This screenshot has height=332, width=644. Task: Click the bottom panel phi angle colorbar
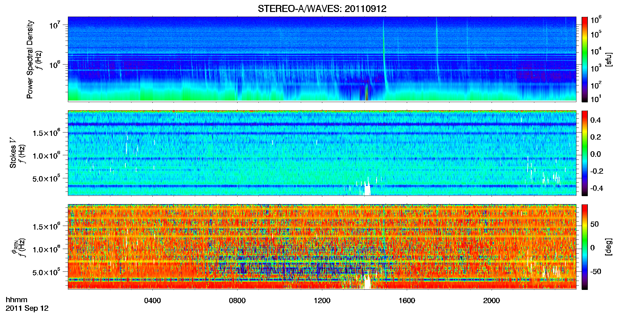(585, 247)
